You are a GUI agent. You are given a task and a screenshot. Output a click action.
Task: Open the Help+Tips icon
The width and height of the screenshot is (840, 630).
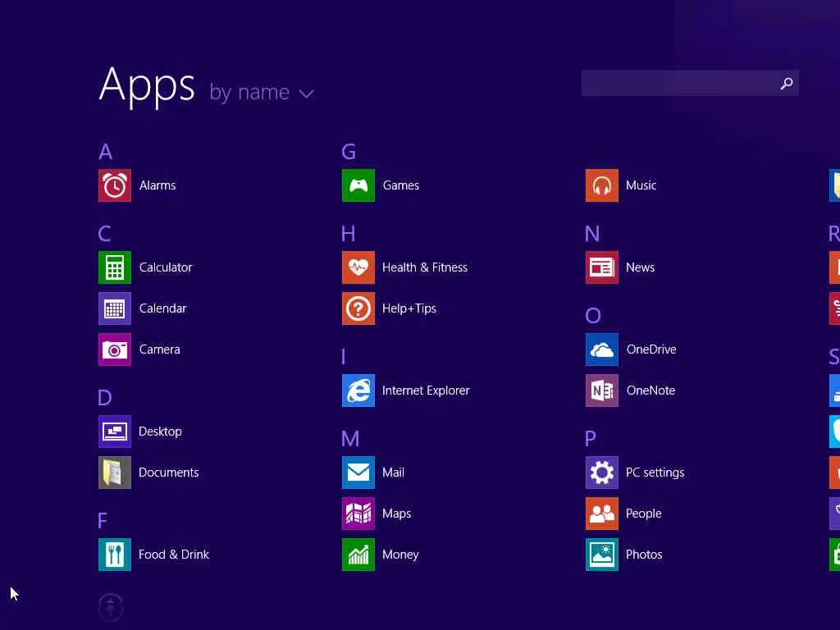click(x=358, y=308)
